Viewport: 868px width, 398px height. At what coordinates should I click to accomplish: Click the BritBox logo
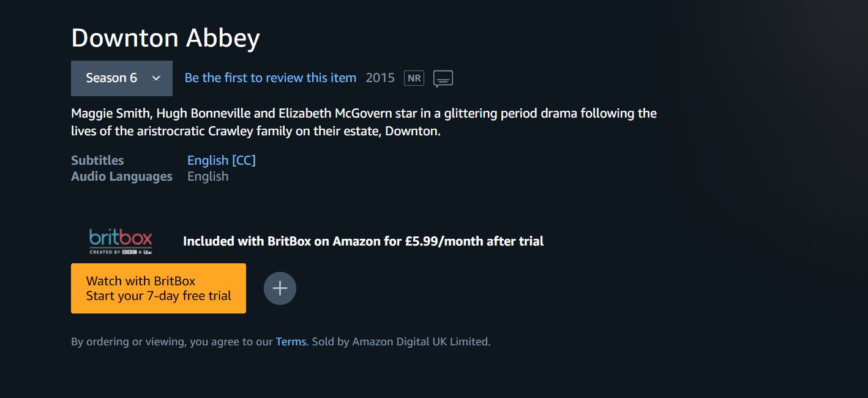point(121,241)
